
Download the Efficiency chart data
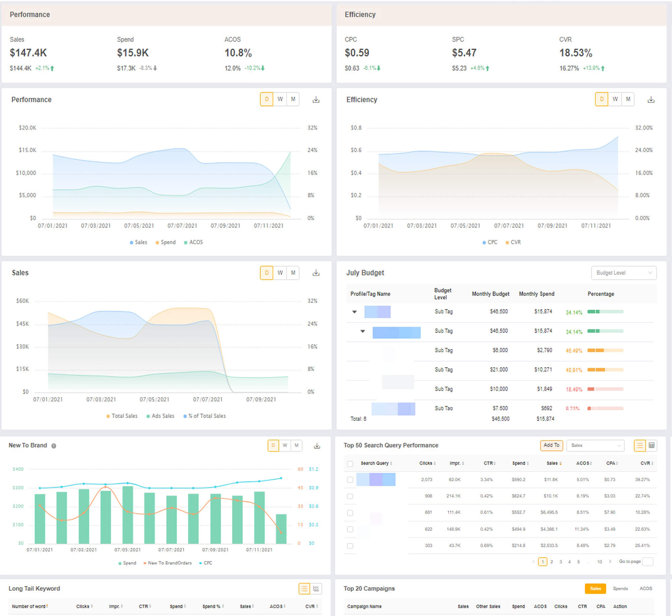[x=651, y=100]
